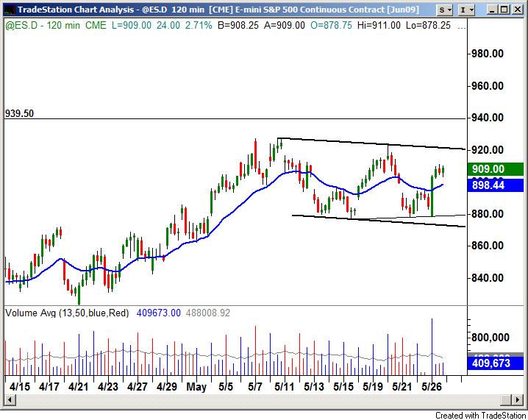Click the blue 898.44 moving average marker

[495, 185]
